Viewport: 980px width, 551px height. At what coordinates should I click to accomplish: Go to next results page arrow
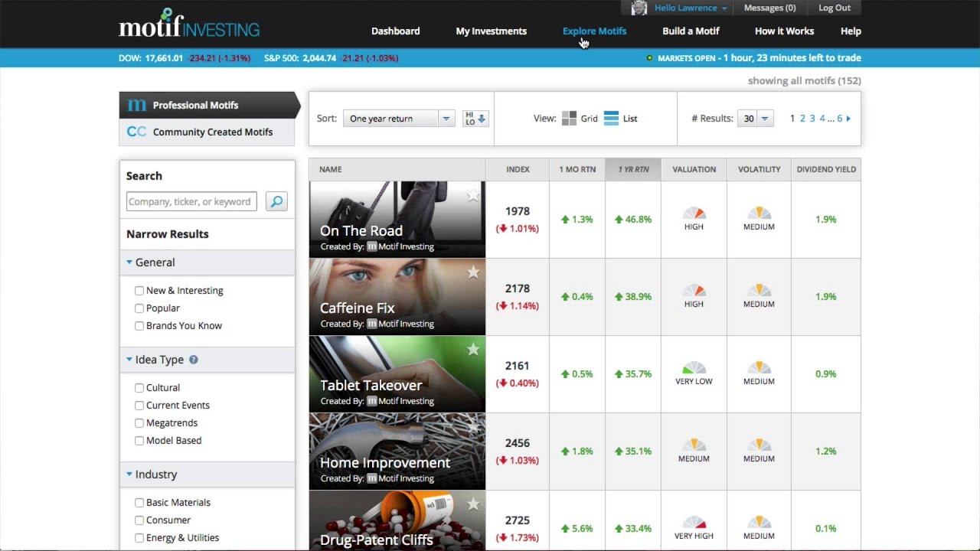pyautogui.click(x=848, y=119)
